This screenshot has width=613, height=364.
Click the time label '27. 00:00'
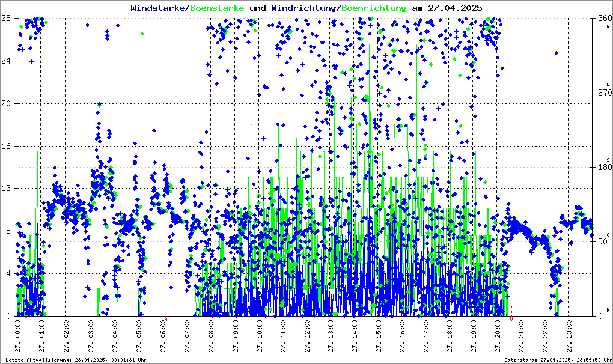[x=18, y=336]
